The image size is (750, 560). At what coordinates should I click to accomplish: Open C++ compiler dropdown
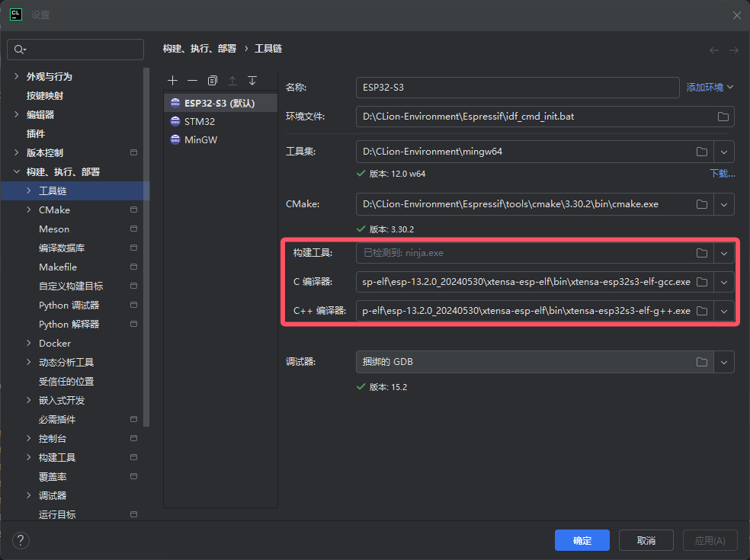[x=724, y=312]
